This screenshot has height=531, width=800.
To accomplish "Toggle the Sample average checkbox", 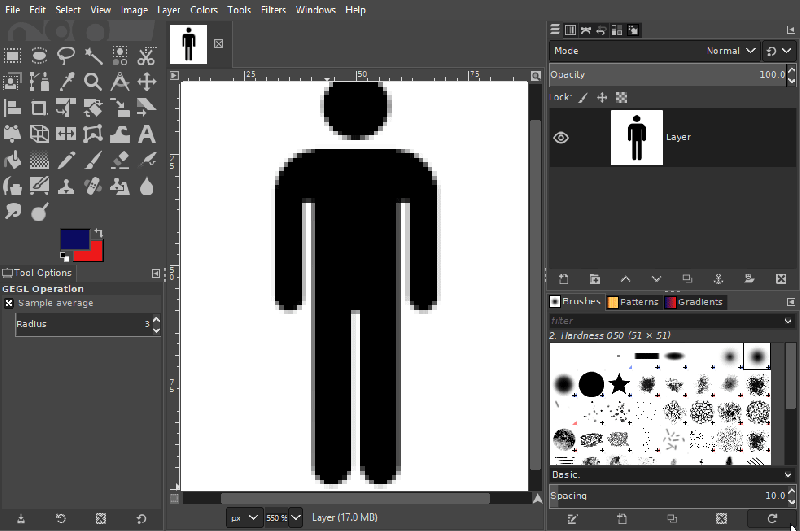I will (9, 303).
